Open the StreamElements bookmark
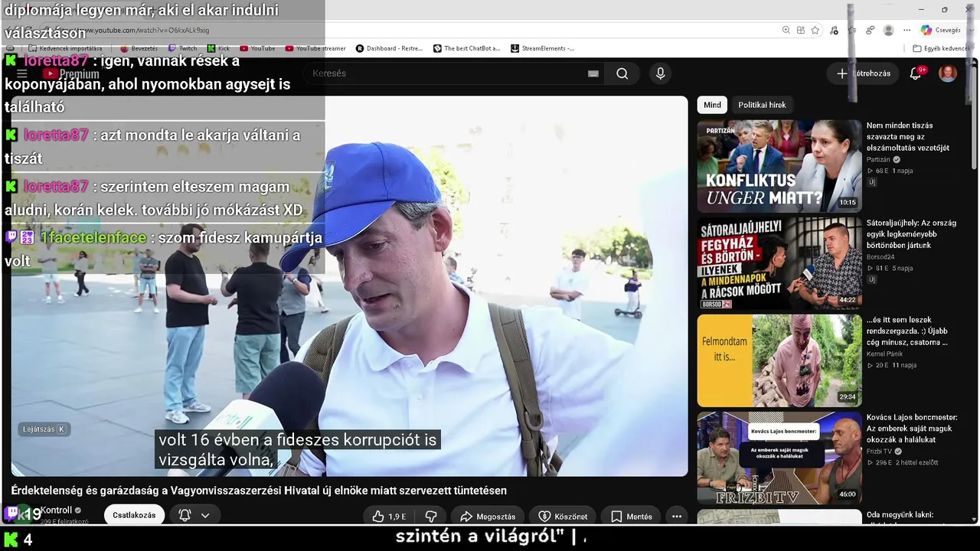Screen dimensions: 980x551 point(543,48)
